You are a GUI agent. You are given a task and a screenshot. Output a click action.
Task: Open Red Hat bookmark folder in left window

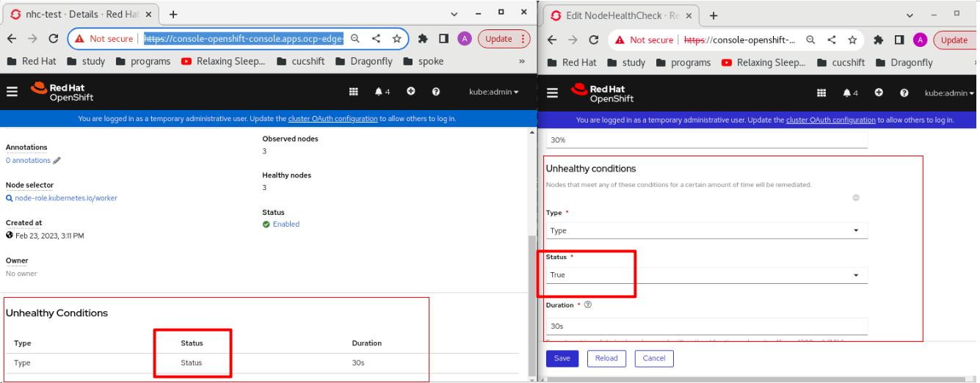(32, 61)
